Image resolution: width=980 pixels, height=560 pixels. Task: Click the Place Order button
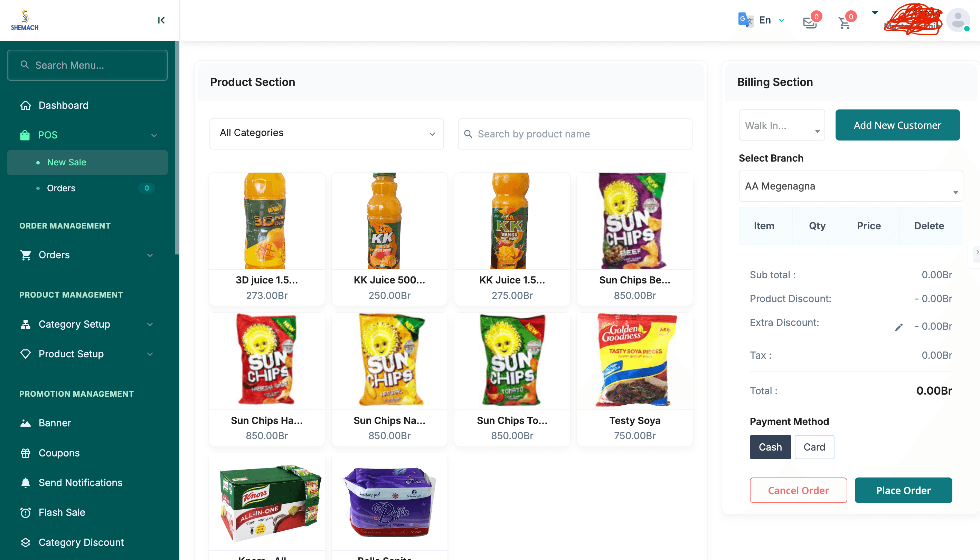[903, 490]
